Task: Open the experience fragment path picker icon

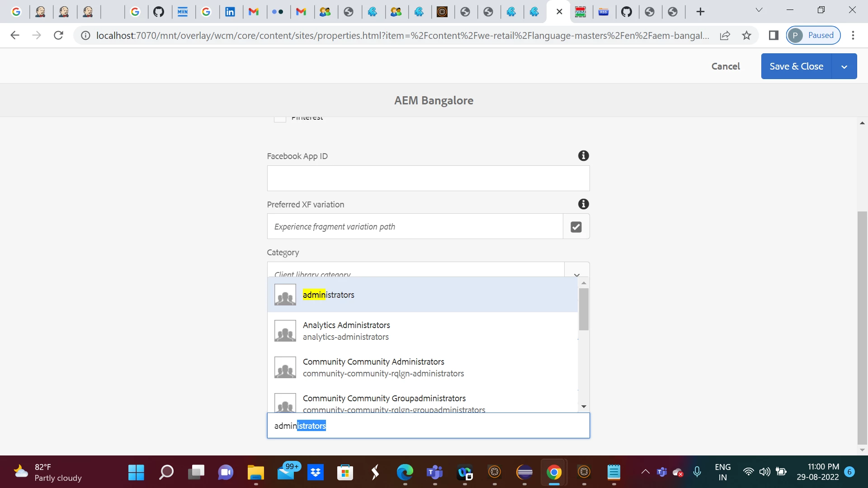Action: [x=576, y=227]
